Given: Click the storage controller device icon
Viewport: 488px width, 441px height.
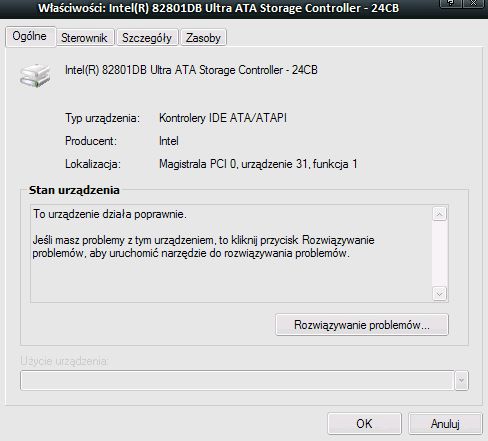Looking at the screenshot, I should click(35, 76).
